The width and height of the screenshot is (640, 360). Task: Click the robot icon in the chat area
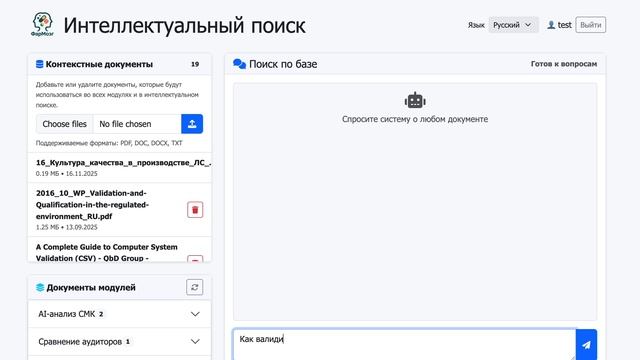click(415, 100)
